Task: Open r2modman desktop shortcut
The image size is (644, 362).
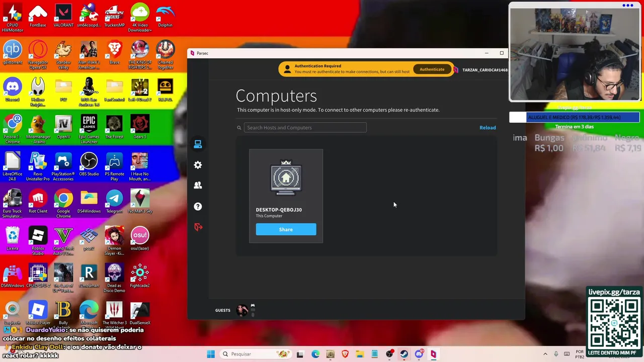Action: point(89,276)
